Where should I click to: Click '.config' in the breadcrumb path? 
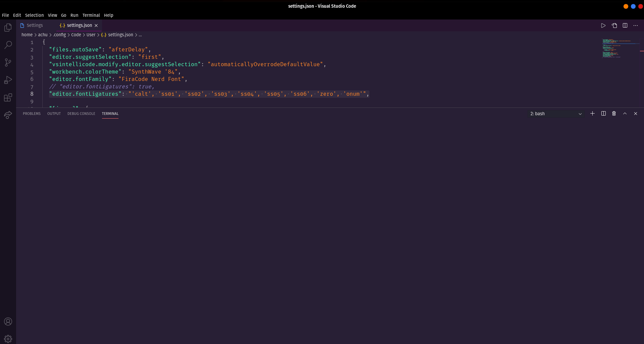pos(59,35)
